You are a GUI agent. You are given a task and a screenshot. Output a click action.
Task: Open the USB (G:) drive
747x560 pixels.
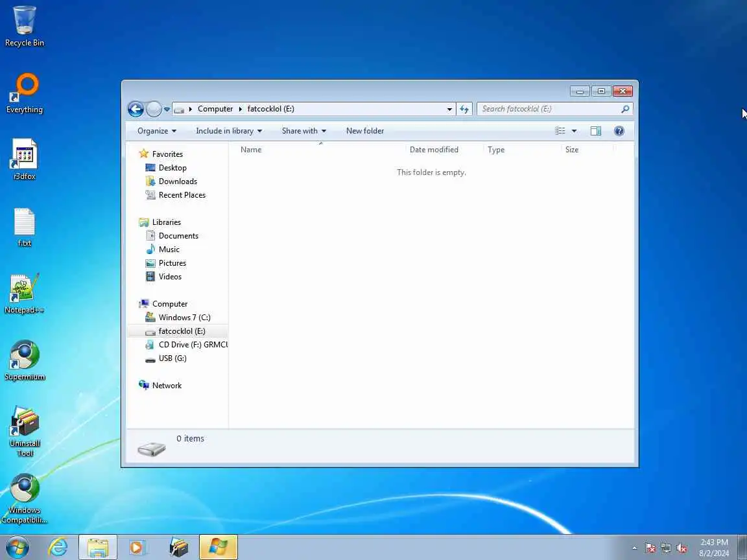166,358
